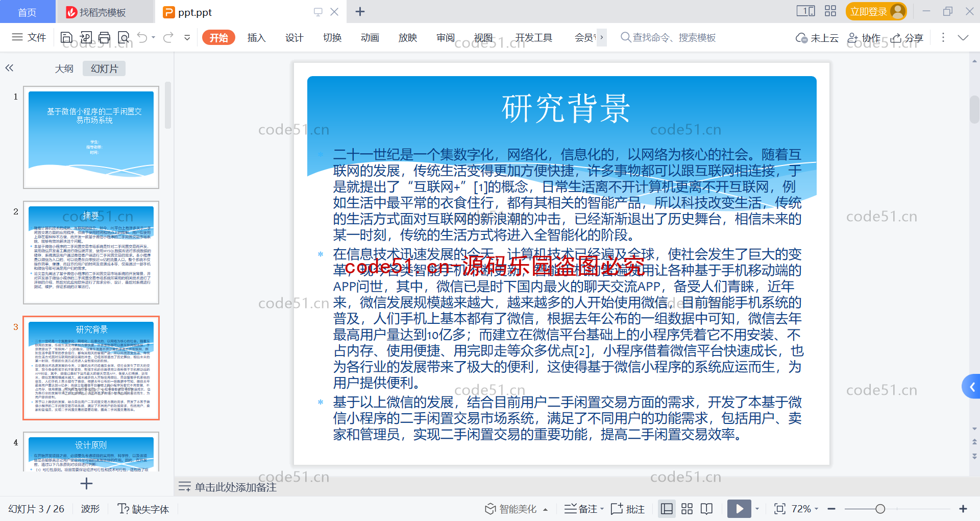The height and width of the screenshot is (521, 980).
Task: Switch to the 幻灯片 panel view
Action: (104, 68)
